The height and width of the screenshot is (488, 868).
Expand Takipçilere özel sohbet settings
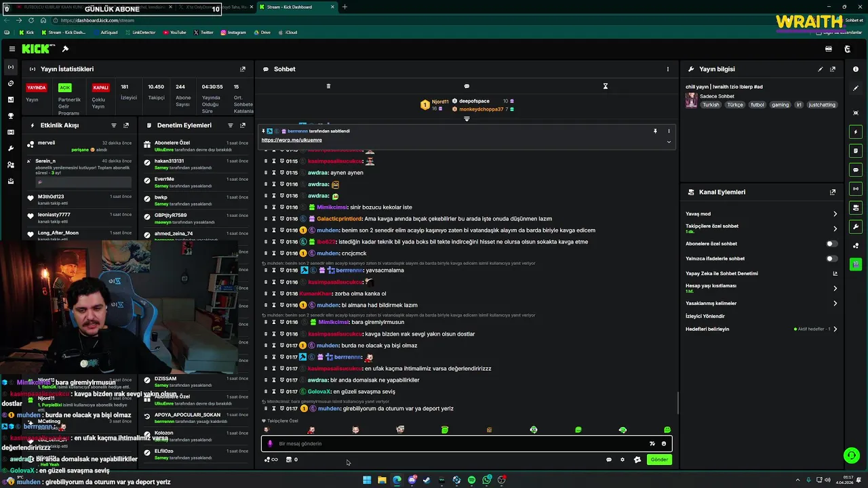point(835,228)
